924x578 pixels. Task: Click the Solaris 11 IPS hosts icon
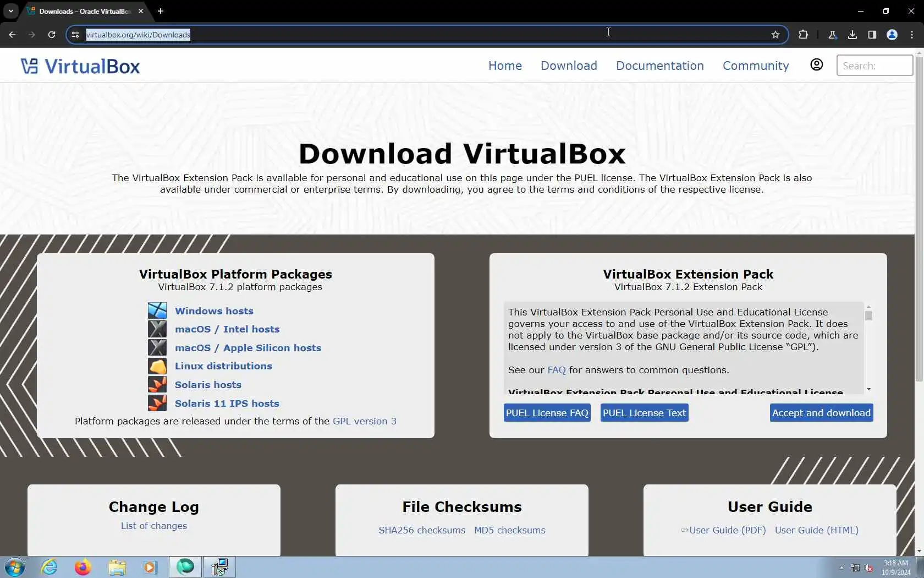pos(157,403)
